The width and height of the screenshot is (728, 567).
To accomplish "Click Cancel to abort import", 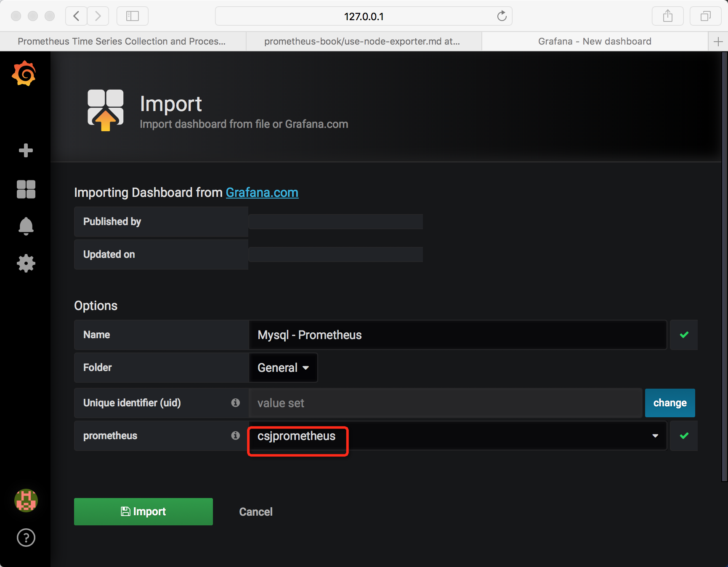I will (x=256, y=511).
